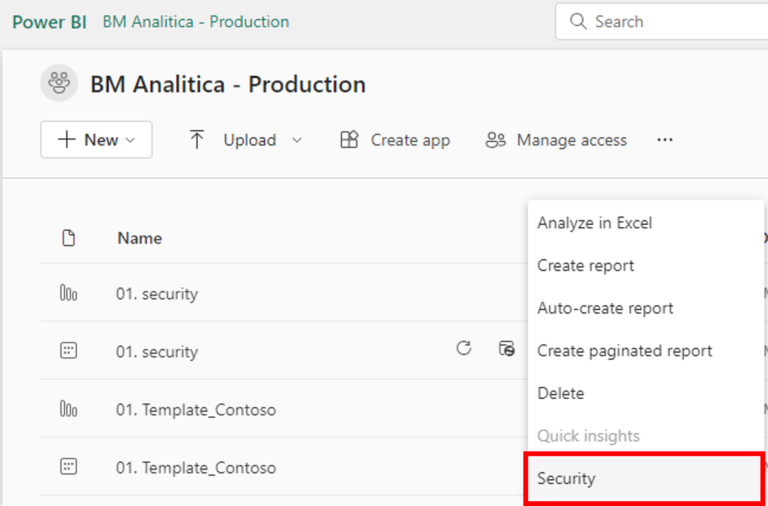
Task: Click the search magnifier icon
Action: pos(578,22)
